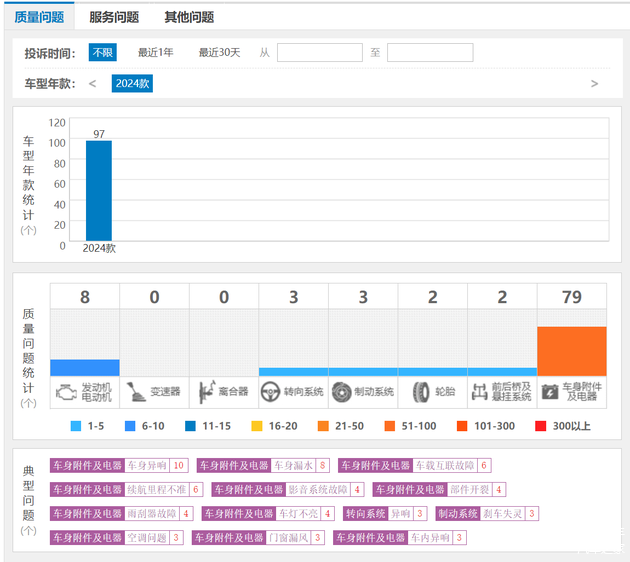The image size is (630, 562).
Task: Click the suspension system (前后桥及悬挂系统) icon
Action: [480, 391]
